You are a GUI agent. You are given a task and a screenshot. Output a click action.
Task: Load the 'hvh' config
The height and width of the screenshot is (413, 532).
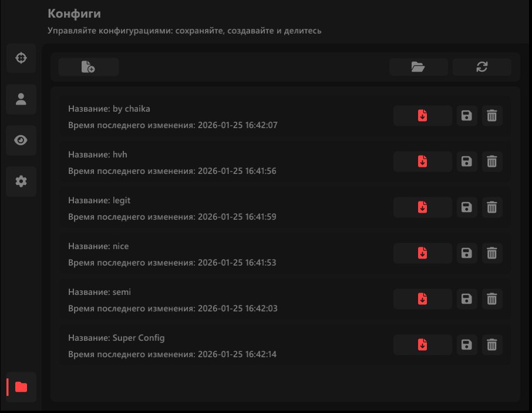click(x=422, y=161)
